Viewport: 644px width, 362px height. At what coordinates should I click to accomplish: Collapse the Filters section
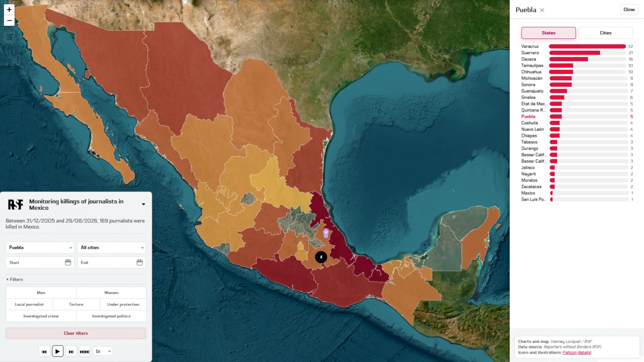[14, 279]
